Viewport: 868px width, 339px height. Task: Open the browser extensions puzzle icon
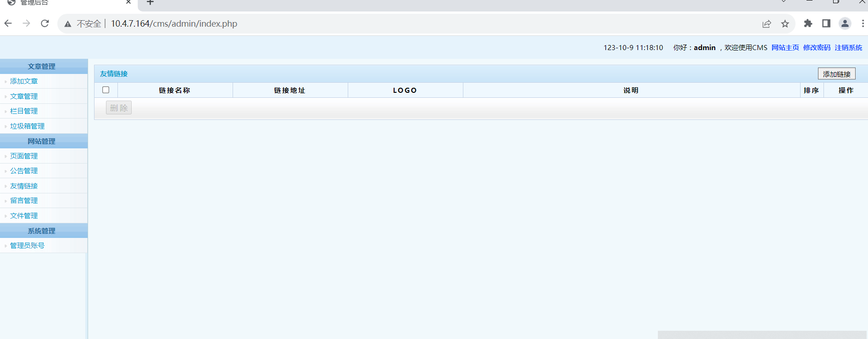coord(808,23)
